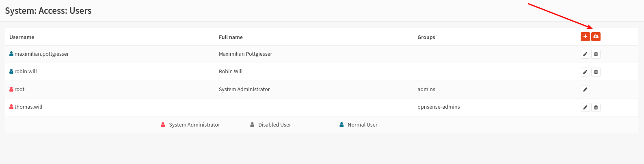644x164 pixels.
Task: Click the red admin icon beside root
Action: pyautogui.click(x=11, y=89)
